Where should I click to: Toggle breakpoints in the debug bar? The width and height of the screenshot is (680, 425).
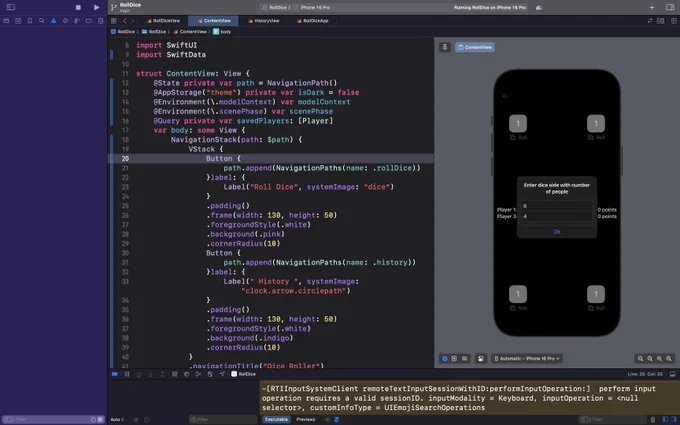(115, 374)
